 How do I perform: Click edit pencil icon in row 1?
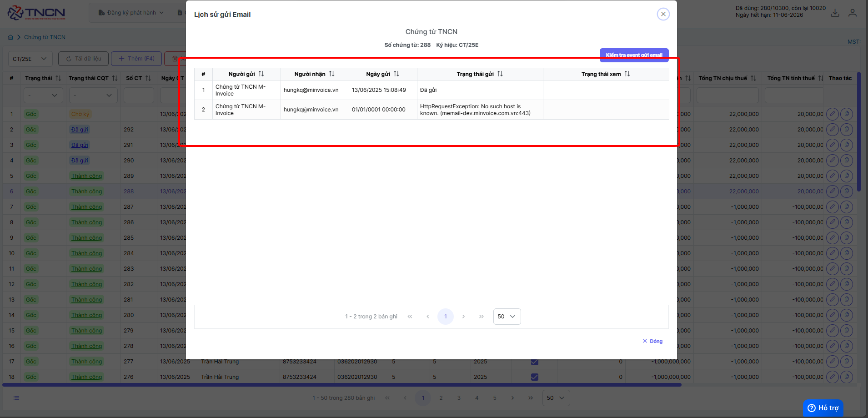[832, 114]
